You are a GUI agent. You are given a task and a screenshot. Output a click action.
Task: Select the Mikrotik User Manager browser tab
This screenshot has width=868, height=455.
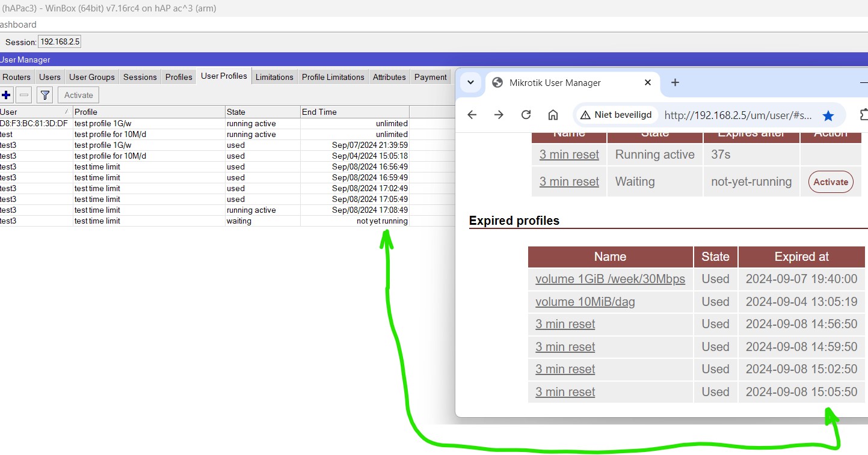pos(572,83)
